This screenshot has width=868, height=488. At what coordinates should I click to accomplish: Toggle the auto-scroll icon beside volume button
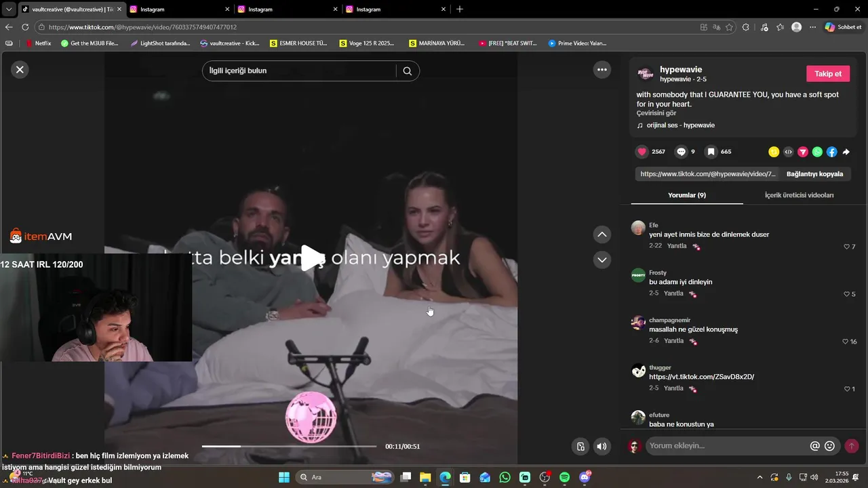tap(580, 446)
